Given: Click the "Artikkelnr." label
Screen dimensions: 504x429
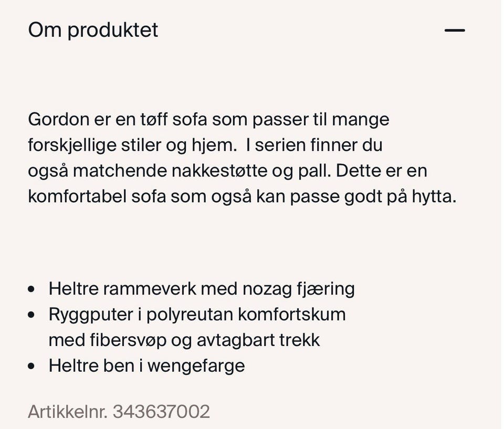Looking at the screenshot, I should (x=68, y=411).
